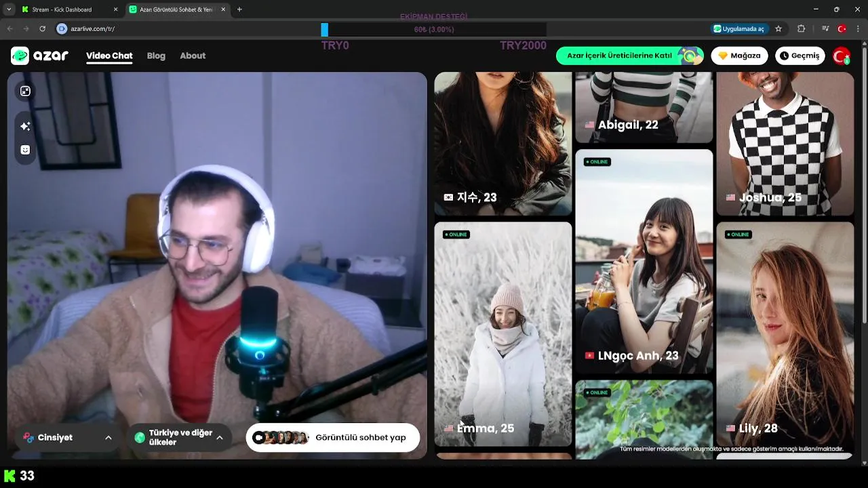Open the Mağaza store button

click(739, 56)
